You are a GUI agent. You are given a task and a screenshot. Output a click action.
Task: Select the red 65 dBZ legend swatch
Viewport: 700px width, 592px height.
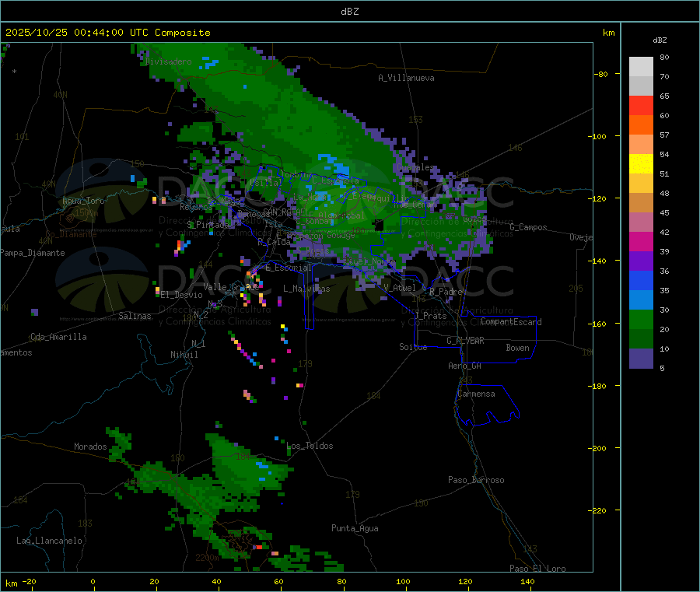641,105
